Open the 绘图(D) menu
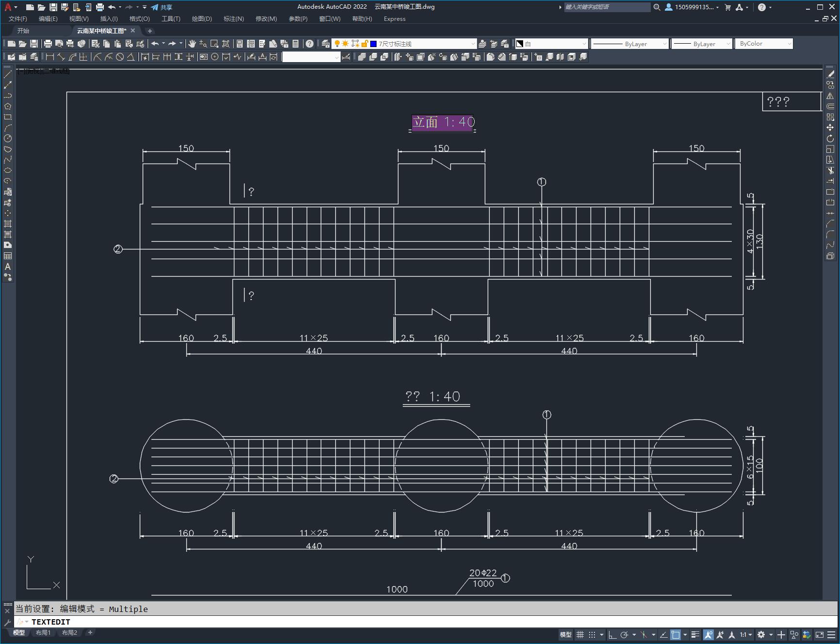 pyautogui.click(x=202, y=19)
